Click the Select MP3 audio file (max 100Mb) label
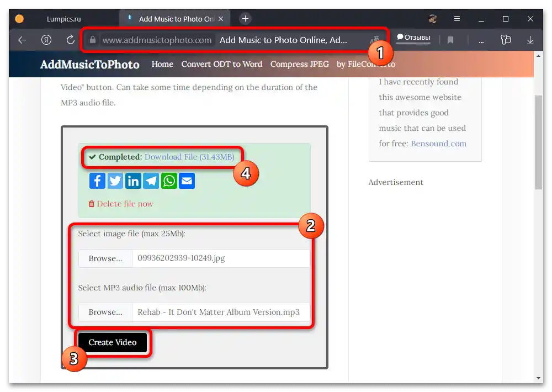 tap(142, 288)
